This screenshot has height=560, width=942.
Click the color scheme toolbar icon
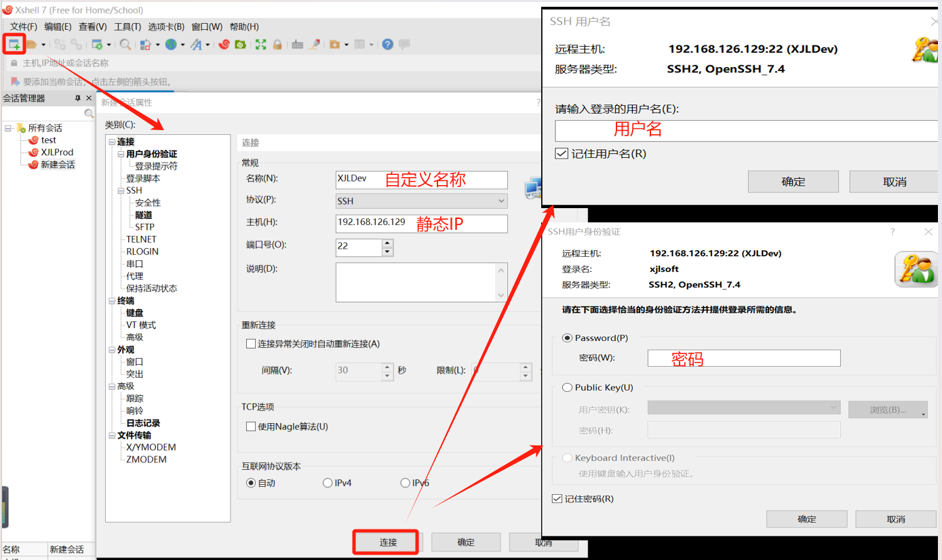[x=145, y=45]
